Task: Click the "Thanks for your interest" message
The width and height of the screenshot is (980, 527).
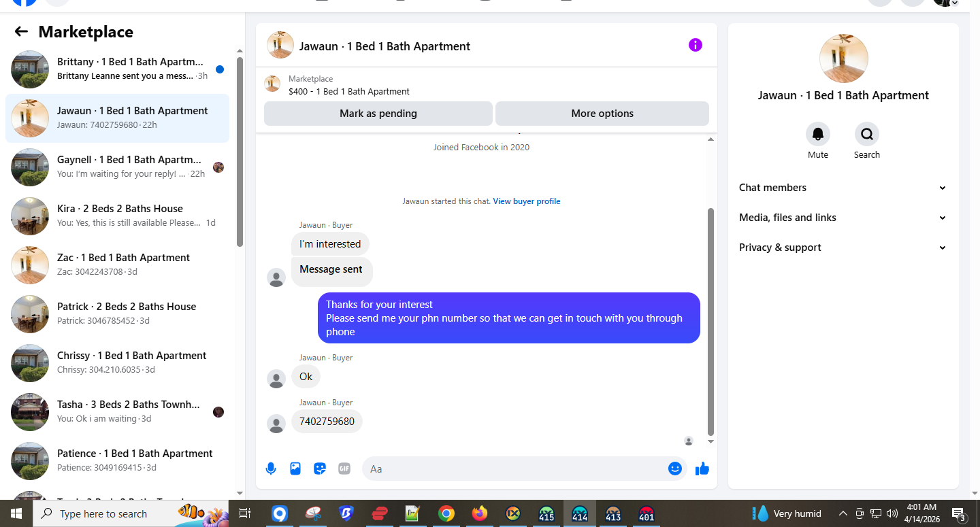Action: (x=509, y=318)
